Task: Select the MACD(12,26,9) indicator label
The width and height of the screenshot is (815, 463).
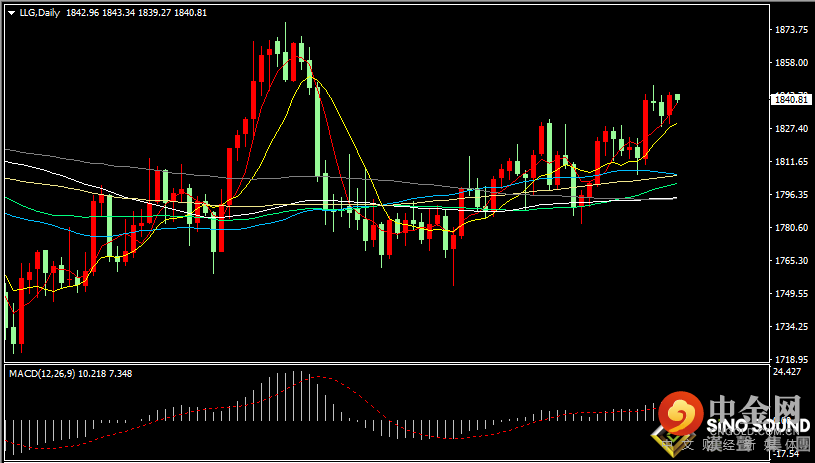Action: coord(42,374)
